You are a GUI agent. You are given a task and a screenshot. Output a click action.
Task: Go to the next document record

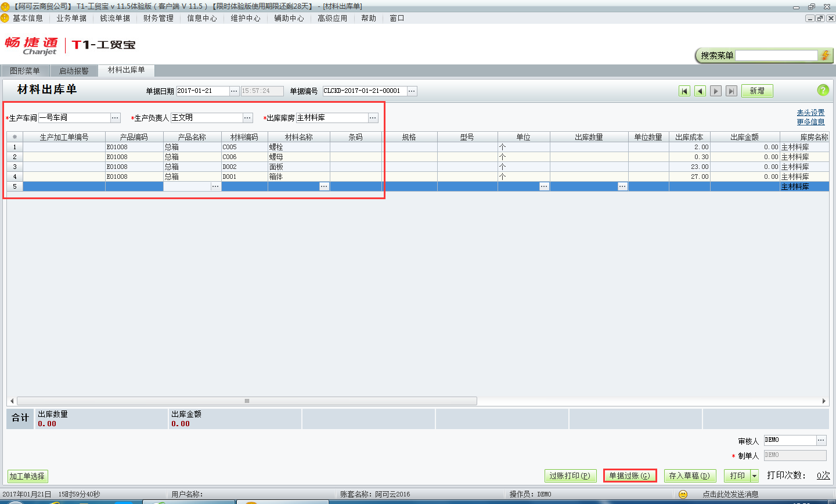pos(716,91)
